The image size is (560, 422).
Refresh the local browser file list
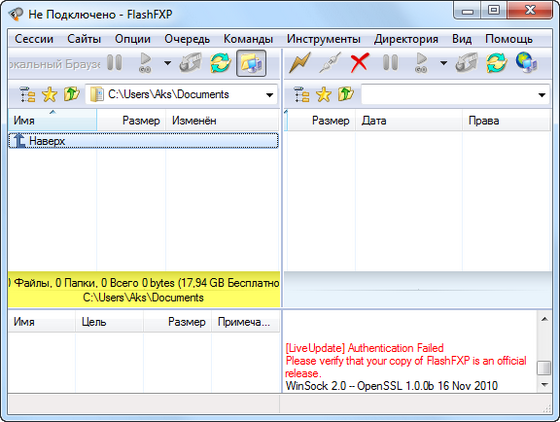220,63
